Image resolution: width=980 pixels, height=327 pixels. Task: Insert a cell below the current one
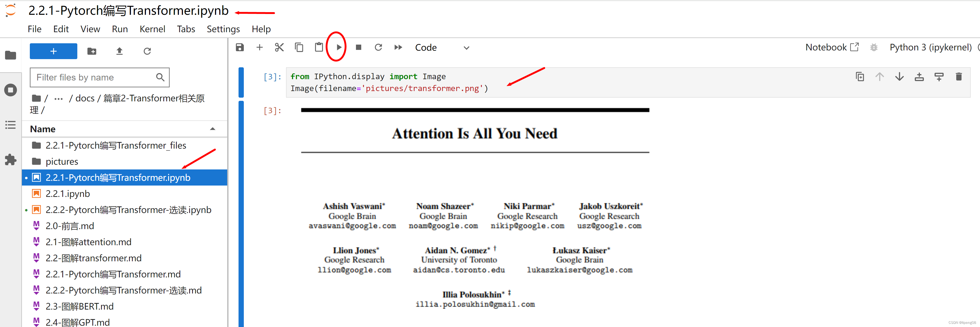pos(939,77)
